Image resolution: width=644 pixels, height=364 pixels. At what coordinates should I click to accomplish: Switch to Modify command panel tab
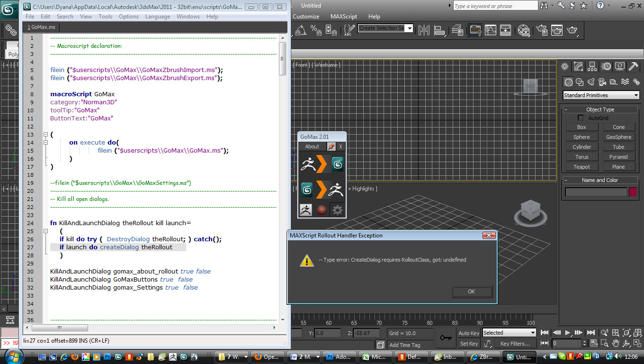click(578, 66)
